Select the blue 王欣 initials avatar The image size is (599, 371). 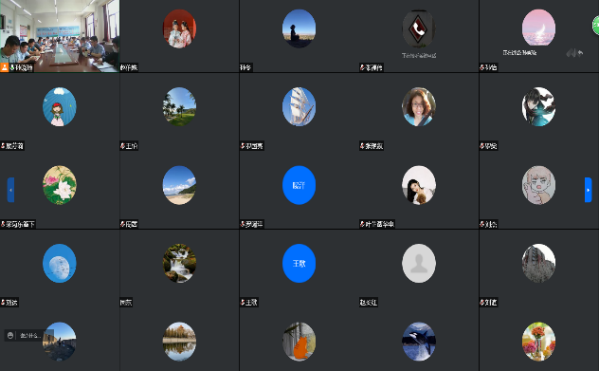(299, 263)
